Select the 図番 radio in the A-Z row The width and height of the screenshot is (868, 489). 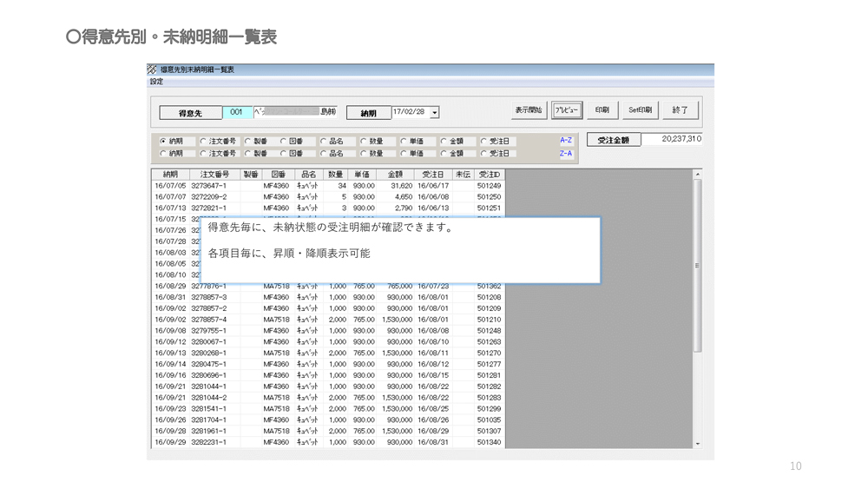284,142
